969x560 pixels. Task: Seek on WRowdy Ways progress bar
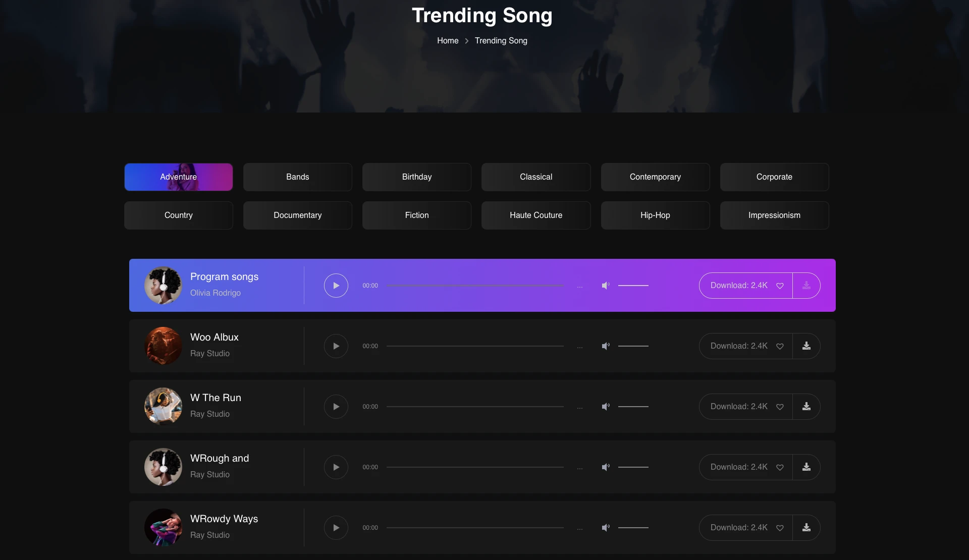pyautogui.click(x=475, y=528)
